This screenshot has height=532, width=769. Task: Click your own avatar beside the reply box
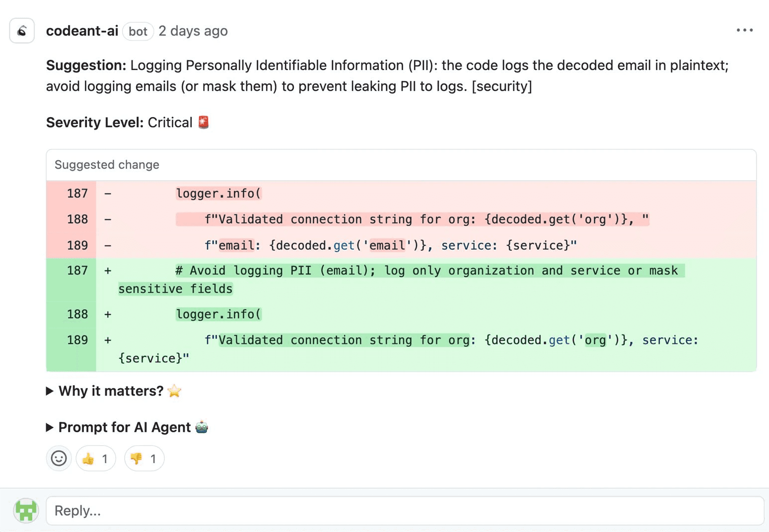[26, 510]
